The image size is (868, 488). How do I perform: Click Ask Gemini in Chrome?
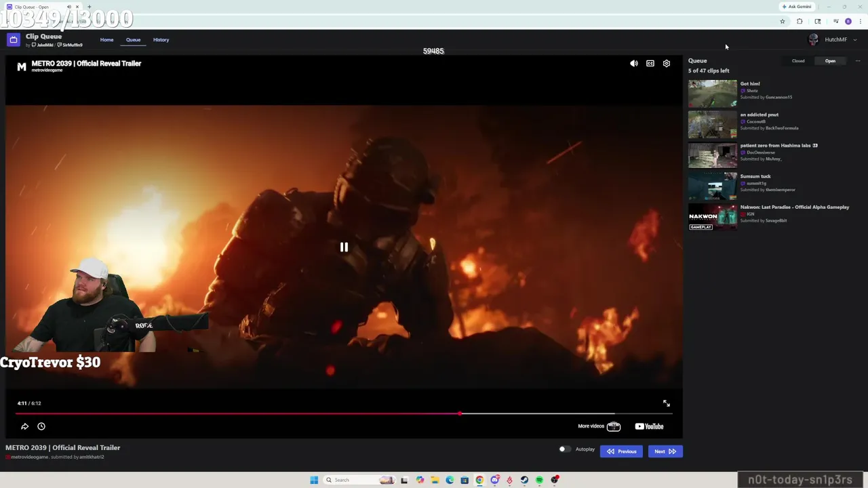(797, 7)
